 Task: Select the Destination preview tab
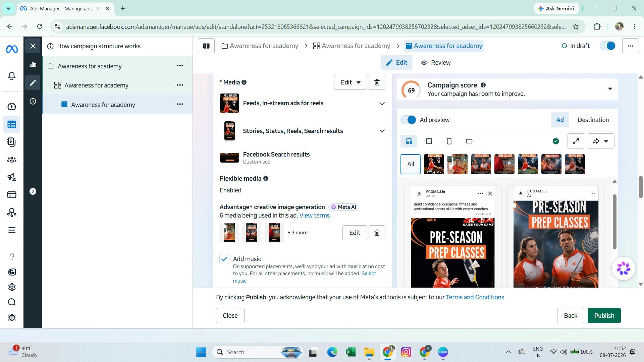pyautogui.click(x=593, y=120)
